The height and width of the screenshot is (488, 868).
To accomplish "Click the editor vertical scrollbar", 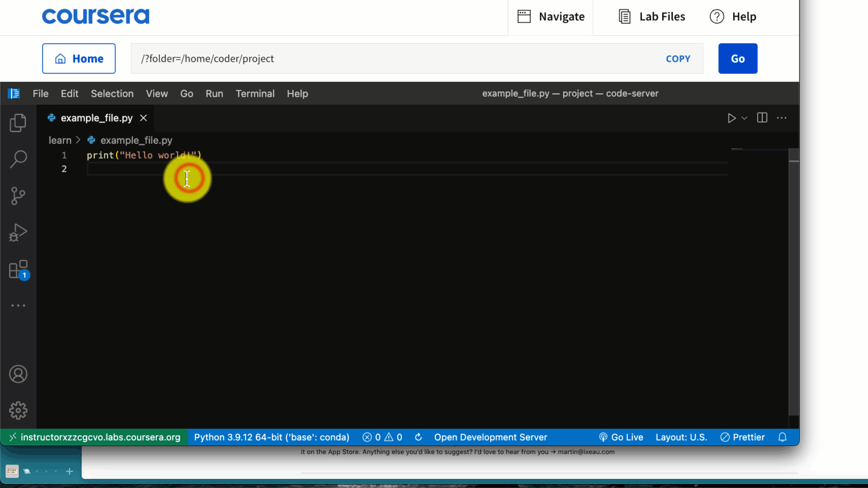I will tap(794, 282).
